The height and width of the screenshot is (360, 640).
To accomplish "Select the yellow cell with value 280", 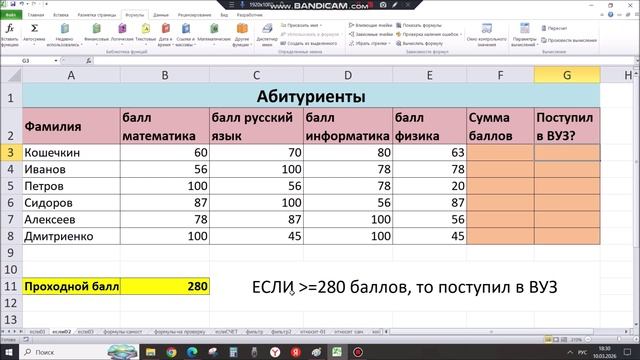I will pos(165,287).
